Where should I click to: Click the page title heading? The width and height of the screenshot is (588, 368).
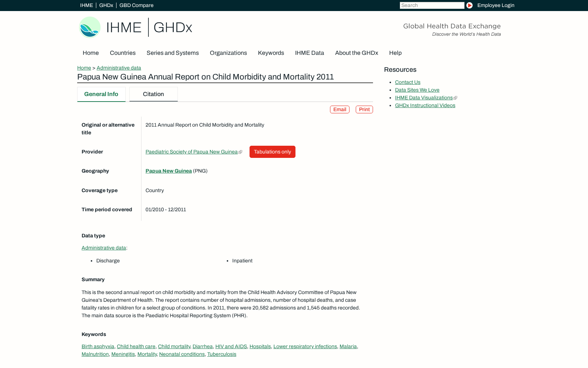[x=205, y=77]
